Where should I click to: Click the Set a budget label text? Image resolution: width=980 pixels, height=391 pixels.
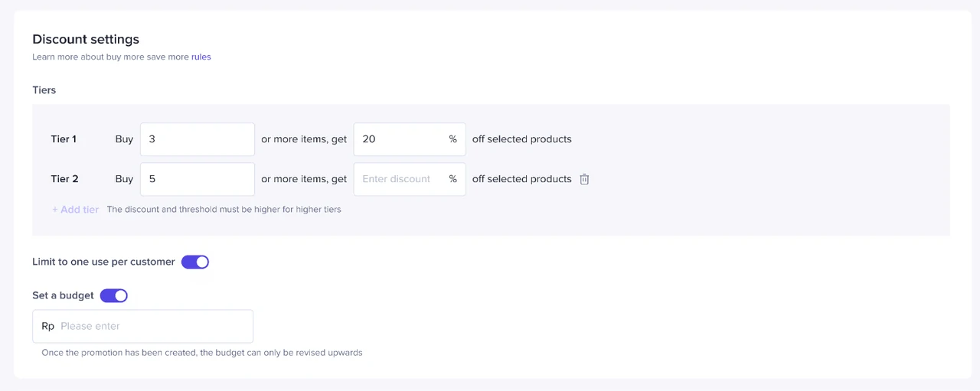[x=63, y=295]
